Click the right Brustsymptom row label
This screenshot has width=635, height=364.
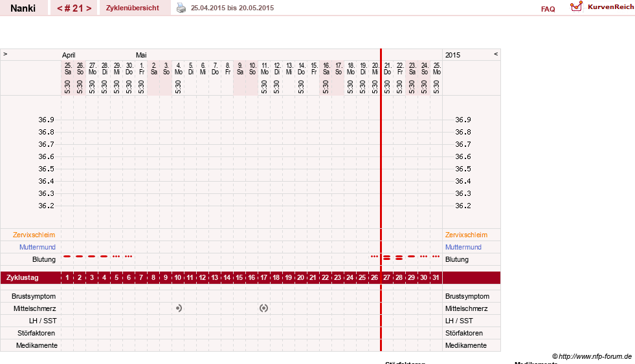[x=467, y=297]
